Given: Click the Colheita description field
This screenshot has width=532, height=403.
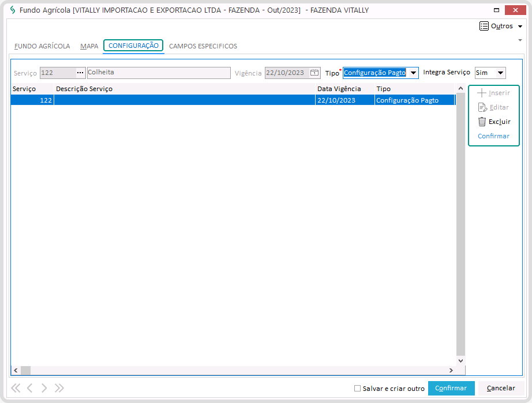Looking at the screenshot, I should [159, 73].
